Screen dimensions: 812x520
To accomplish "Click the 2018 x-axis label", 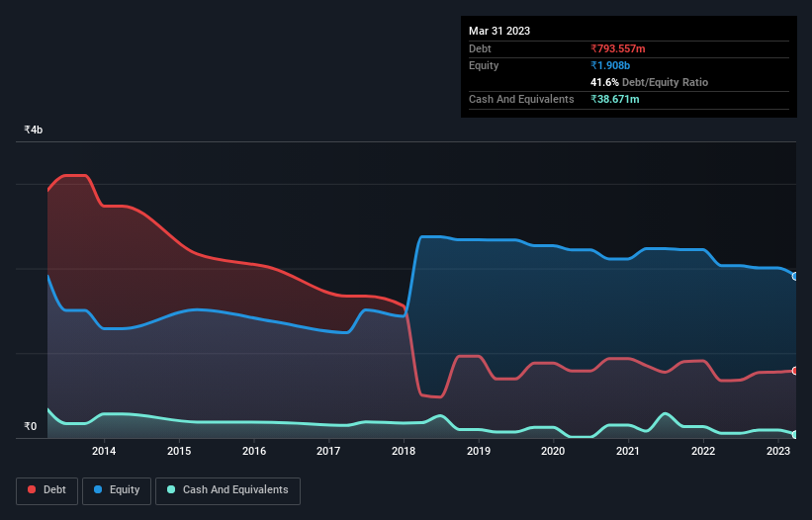I will [x=404, y=451].
